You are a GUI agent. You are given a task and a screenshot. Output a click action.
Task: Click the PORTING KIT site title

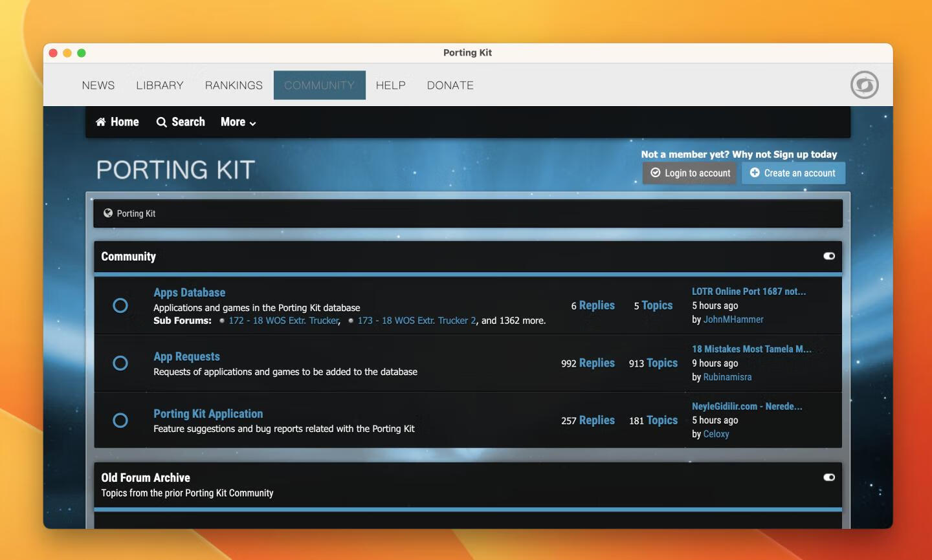(x=176, y=170)
